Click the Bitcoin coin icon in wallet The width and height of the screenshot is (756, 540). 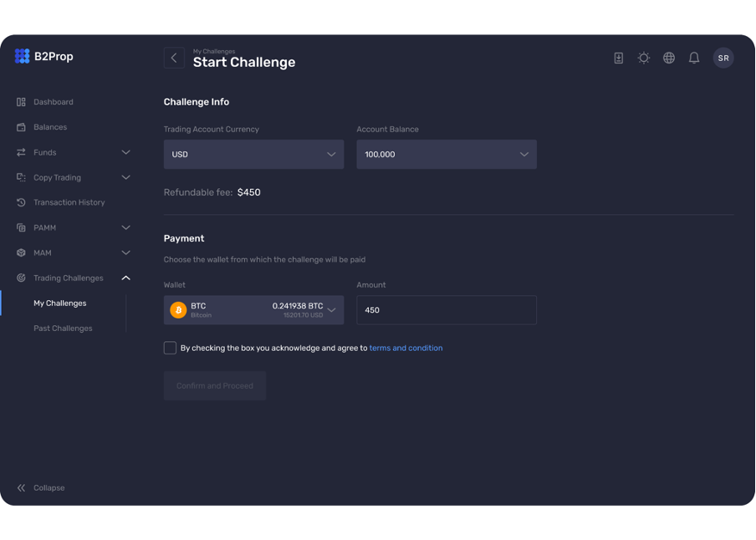(x=178, y=310)
